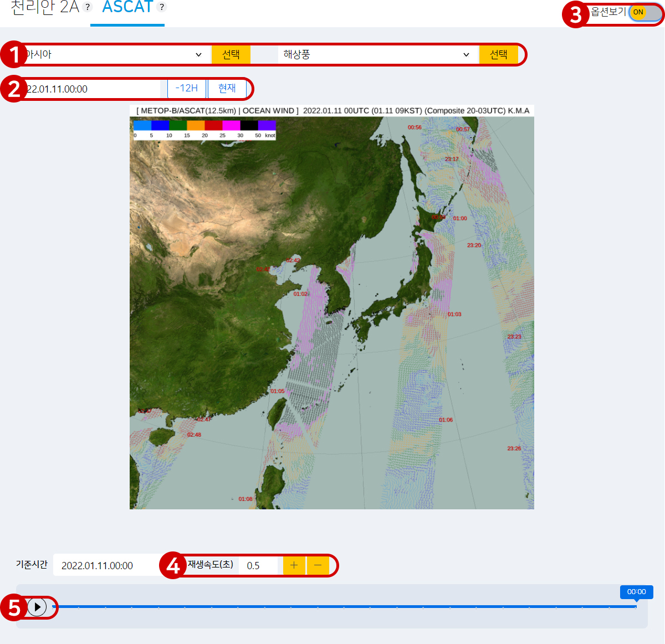
Task: Select the ASCAT tab
Action: click(127, 8)
